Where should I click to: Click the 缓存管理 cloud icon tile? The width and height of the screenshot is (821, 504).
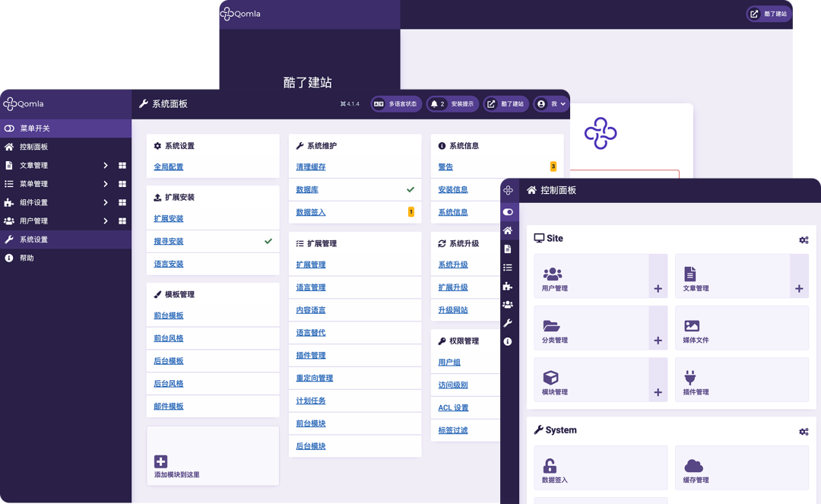click(693, 466)
